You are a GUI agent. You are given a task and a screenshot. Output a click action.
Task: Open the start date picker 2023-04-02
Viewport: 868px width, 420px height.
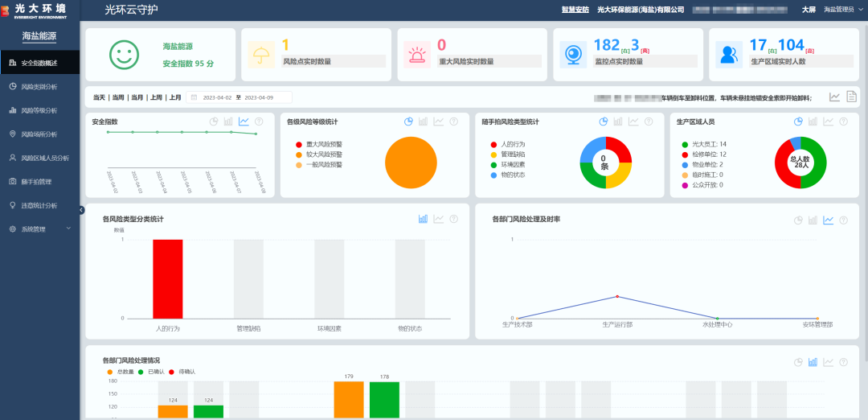(x=215, y=97)
